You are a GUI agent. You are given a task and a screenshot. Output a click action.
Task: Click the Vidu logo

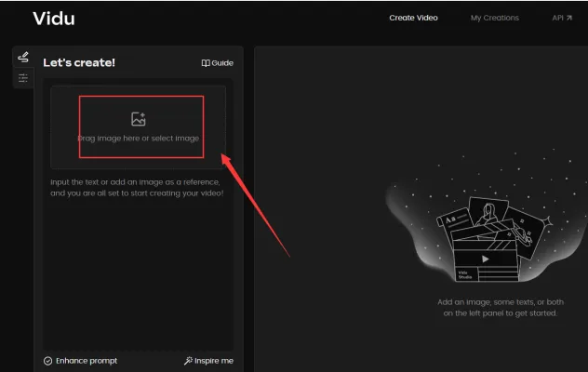point(54,19)
